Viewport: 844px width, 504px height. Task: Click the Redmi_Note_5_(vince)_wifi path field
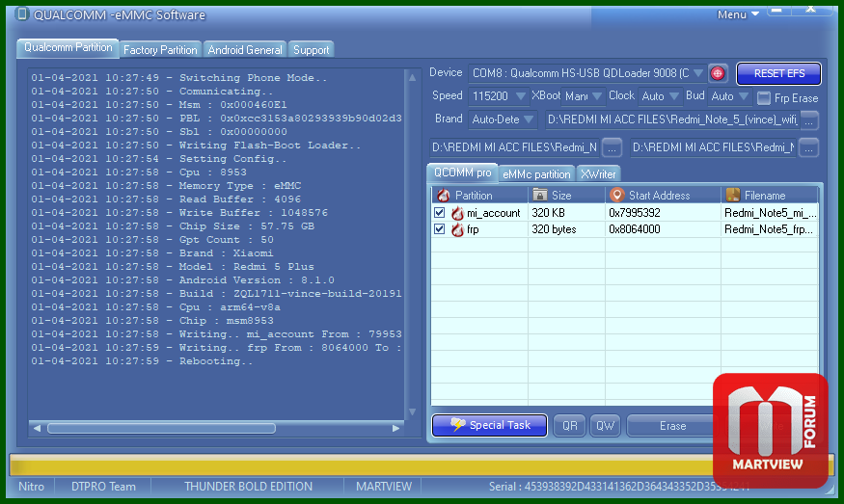coord(672,119)
